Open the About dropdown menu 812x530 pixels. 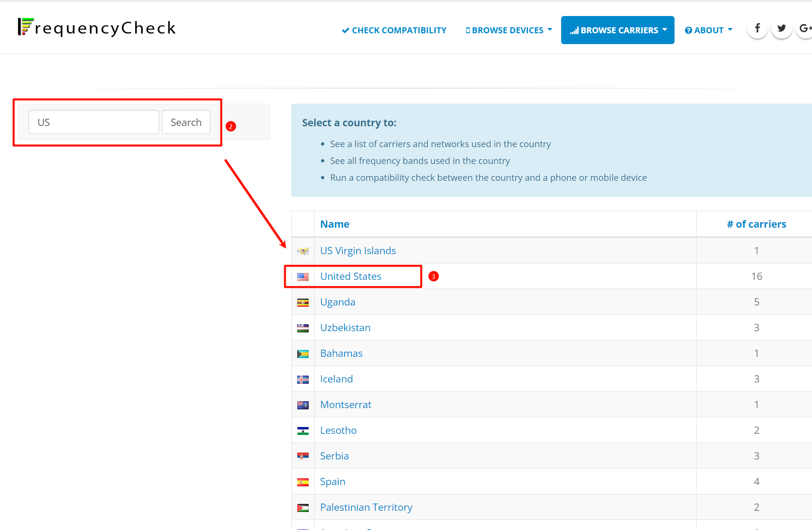click(708, 30)
